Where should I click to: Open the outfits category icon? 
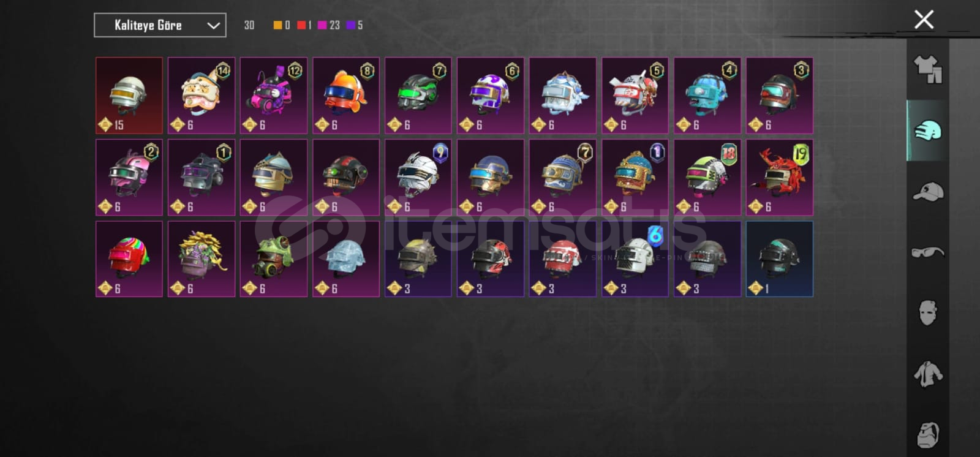[927, 69]
